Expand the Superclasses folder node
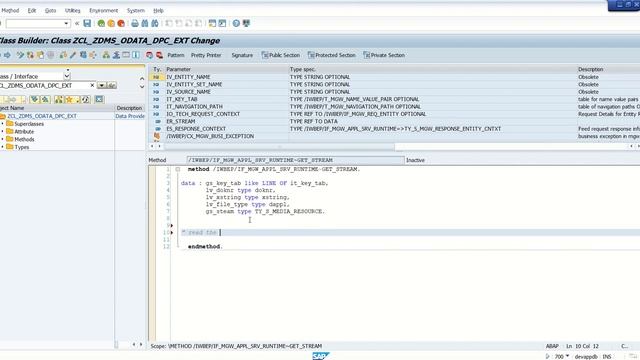 pos(2,124)
